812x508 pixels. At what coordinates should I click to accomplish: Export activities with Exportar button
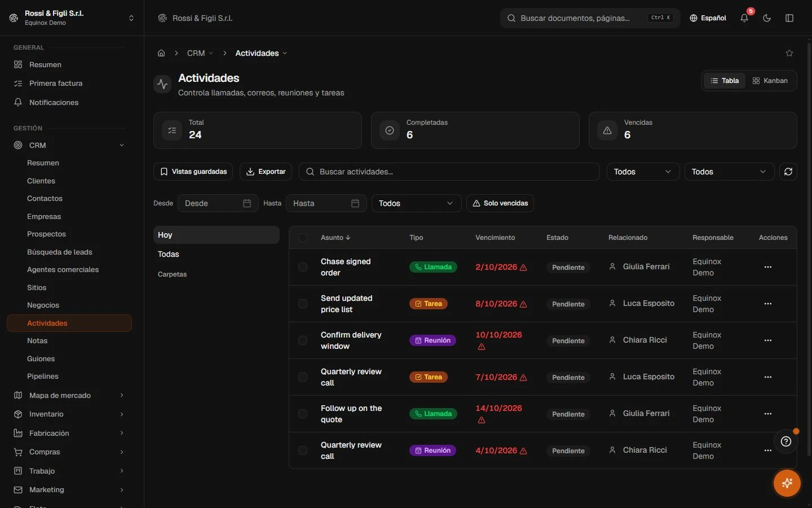point(266,172)
